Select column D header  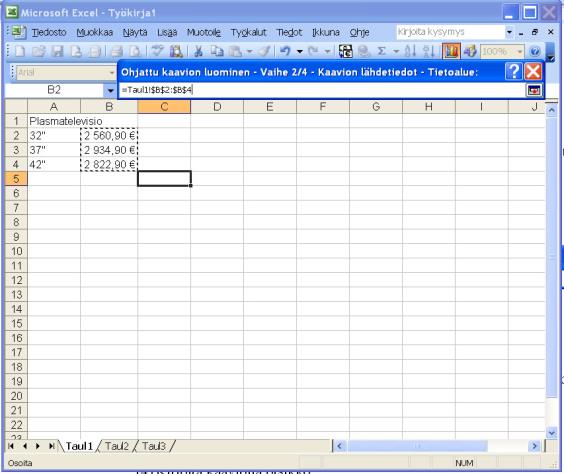tap(217, 107)
